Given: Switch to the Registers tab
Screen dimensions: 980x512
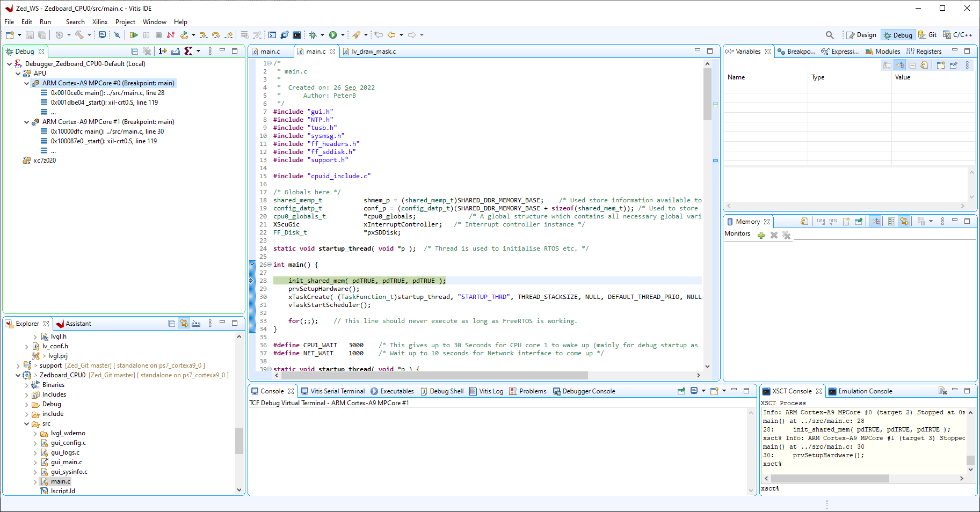Looking at the screenshot, I should [924, 52].
